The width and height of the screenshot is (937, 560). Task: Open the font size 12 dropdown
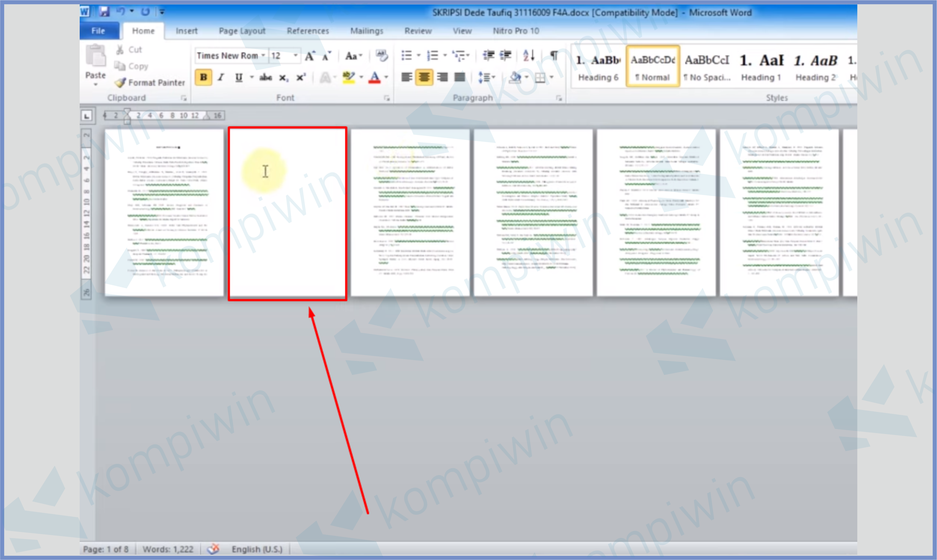click(x=295, y=56)
